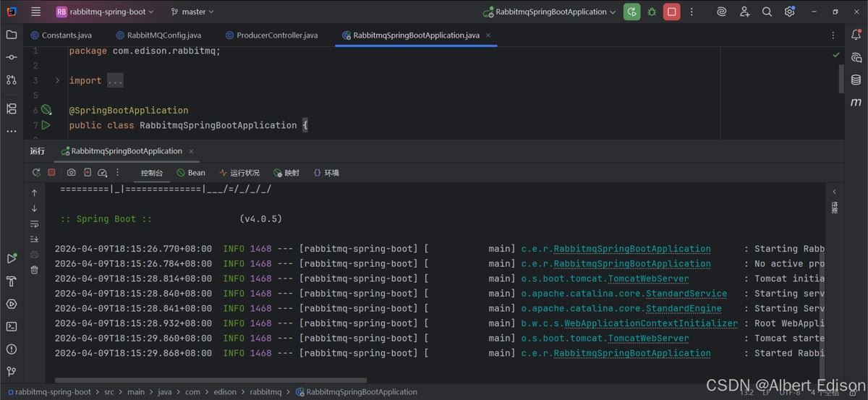This screenshot has height=400, width=868.
Task: Open the Run tool window icon
Action: click(x=12, y=258)
